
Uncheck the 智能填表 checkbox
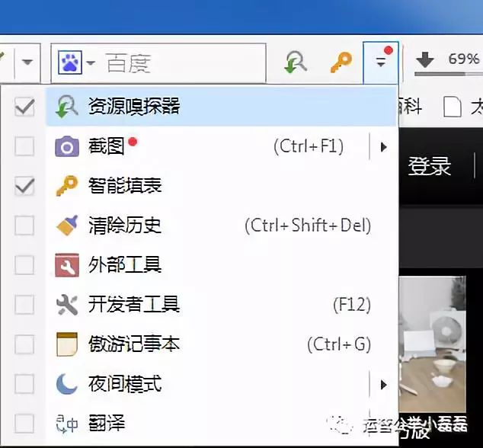(24, 186)
